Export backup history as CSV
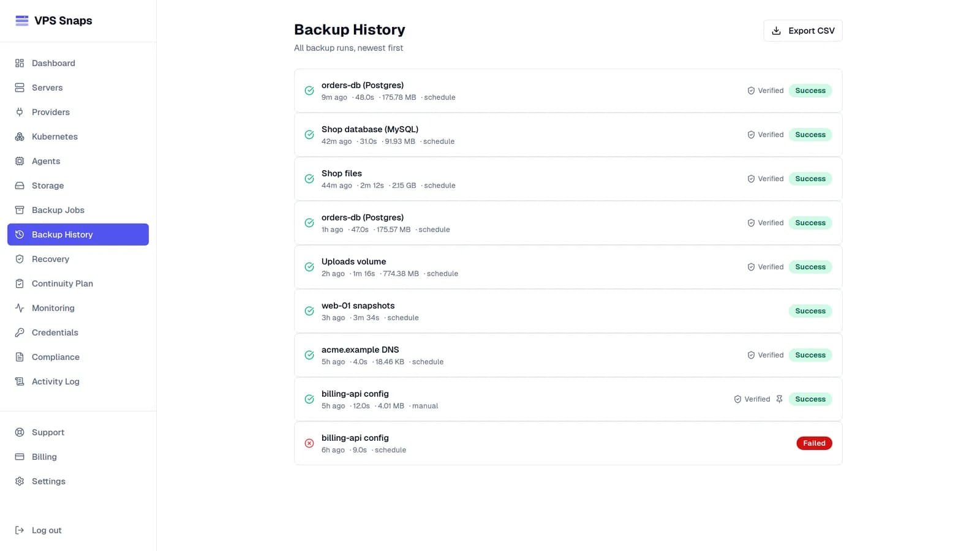Viewport: 980px width, 551px height. [802, 31]
